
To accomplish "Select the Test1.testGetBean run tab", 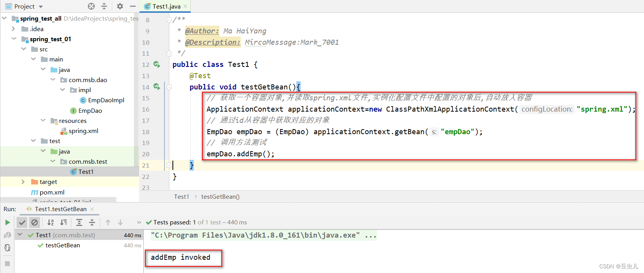I will (x=61, y=209).
